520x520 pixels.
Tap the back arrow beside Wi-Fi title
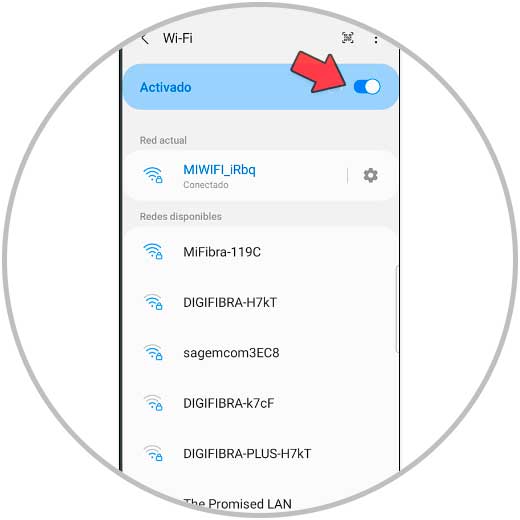pyautogui.click(x=145, y=39)
